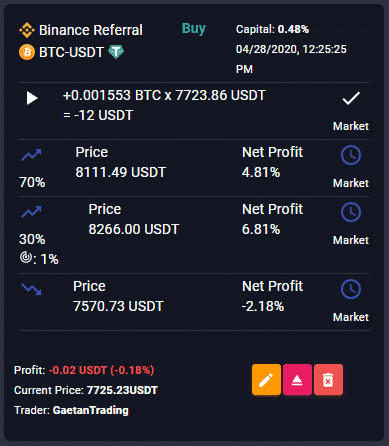The image size is (389, 446).
Task: Click the red trash delete button
Action: [x=328, y=380]
